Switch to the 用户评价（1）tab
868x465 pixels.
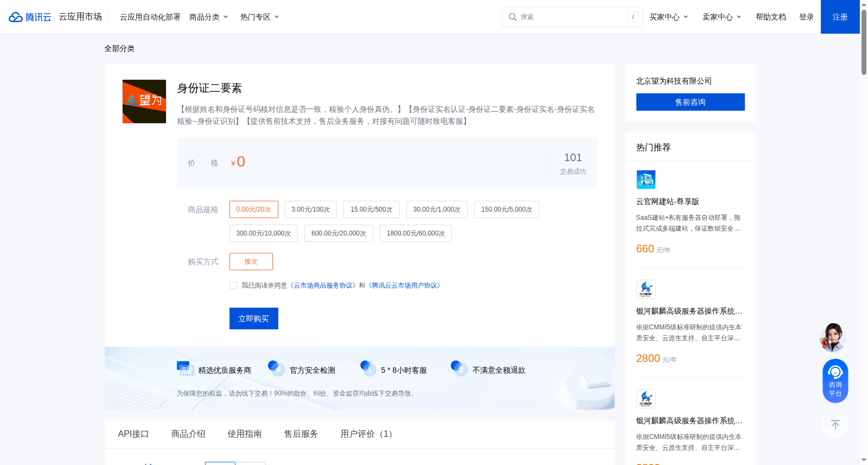click(368, 434)
